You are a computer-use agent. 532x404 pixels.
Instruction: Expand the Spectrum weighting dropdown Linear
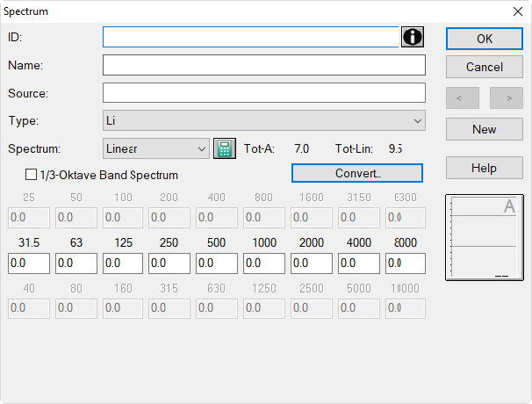click(156, 148)
